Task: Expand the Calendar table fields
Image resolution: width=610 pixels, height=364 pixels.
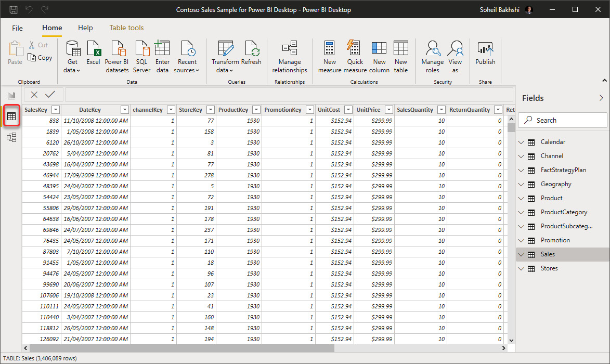Action: tap(521, 142)
